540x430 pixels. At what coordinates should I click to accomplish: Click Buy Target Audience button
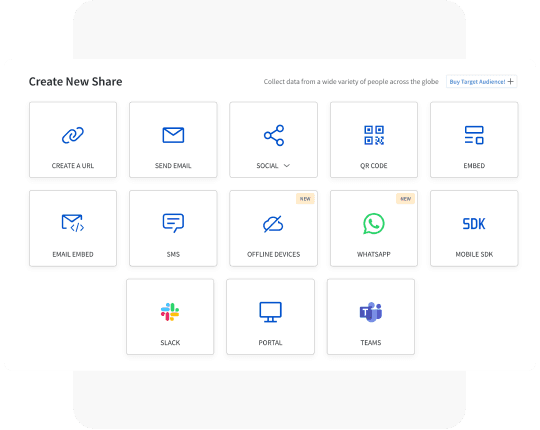[x=481, y=82]
